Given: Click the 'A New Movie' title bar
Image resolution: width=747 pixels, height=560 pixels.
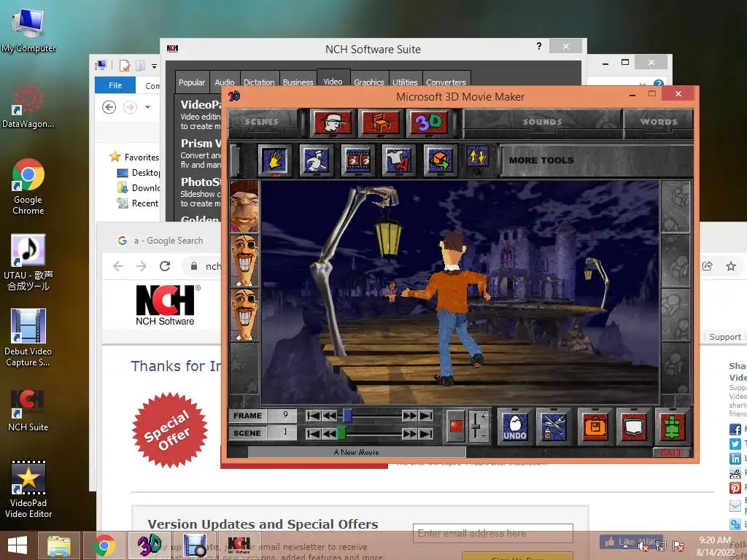Looking at the screenshot, I should 356,452.
